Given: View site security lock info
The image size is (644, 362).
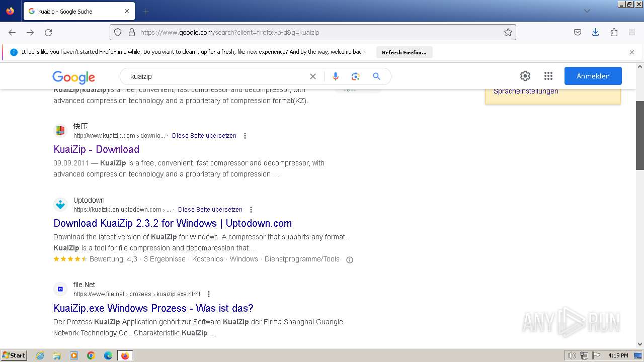Looking at the screenshot, I should 132,32.
